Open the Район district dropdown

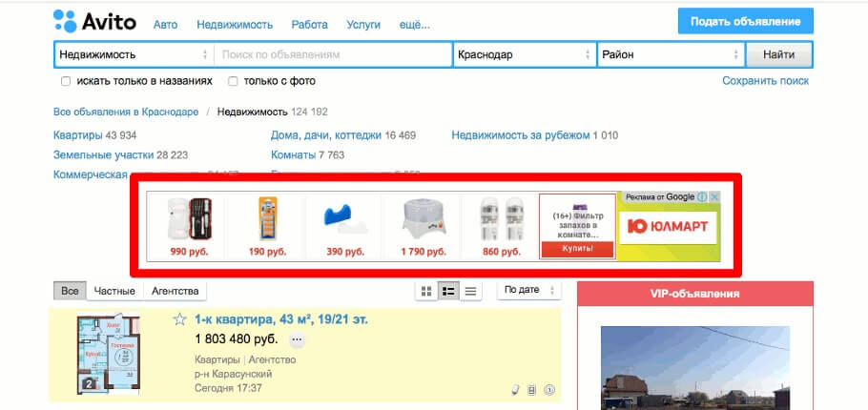671,54
